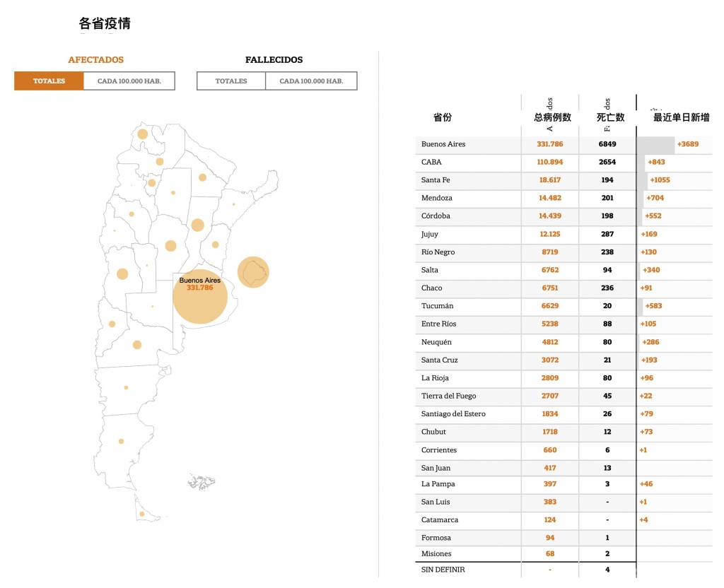Click the Falkland Islands outline on map
The width and height of the screenshot is (724, 588).
coord(202,483)
